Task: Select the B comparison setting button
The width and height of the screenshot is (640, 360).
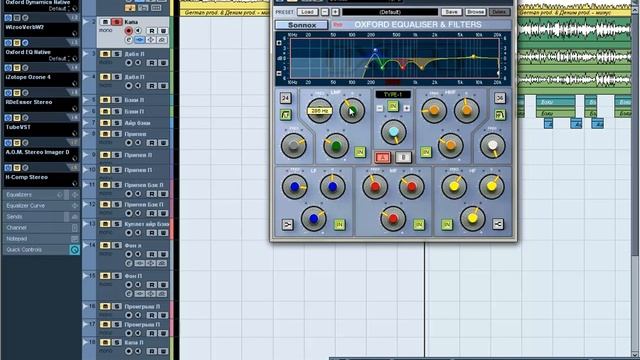Action: click(403, 158)
